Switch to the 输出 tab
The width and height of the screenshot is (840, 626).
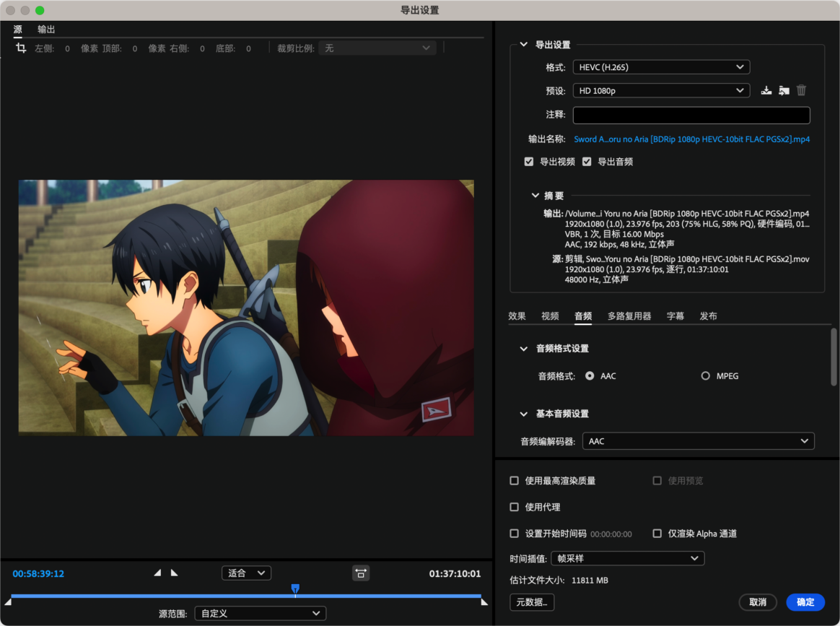(46, 30)
